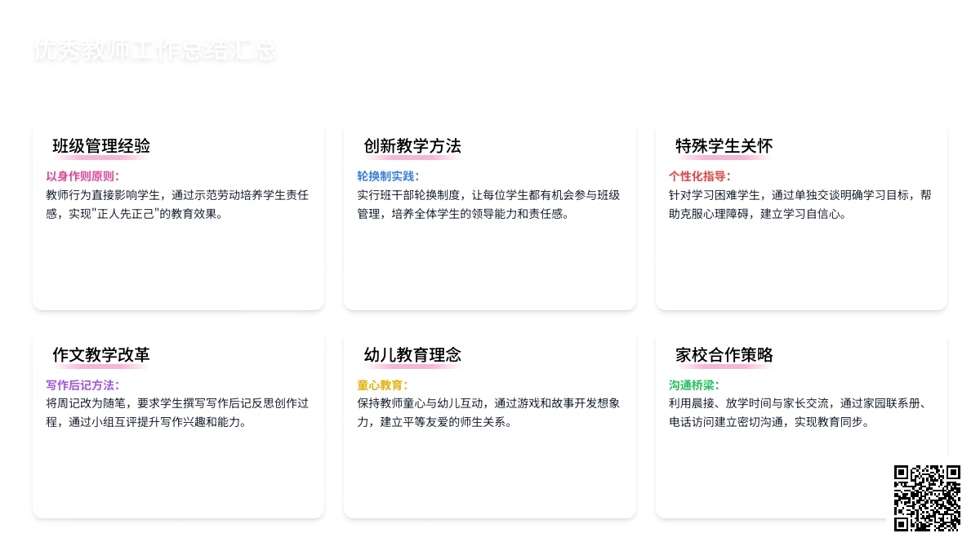
Task: Click the faded page title 优秀教师工作总结汇总
Action: click(x=155, y=50)
